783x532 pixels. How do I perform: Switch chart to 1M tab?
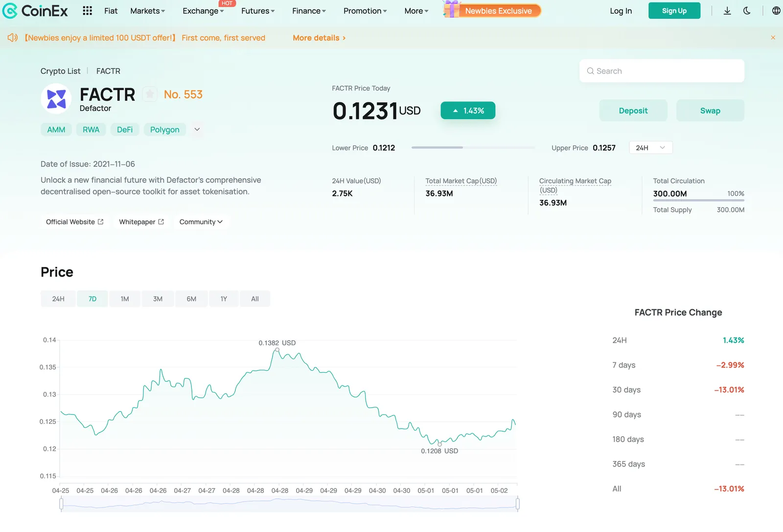tap(125, 299)
